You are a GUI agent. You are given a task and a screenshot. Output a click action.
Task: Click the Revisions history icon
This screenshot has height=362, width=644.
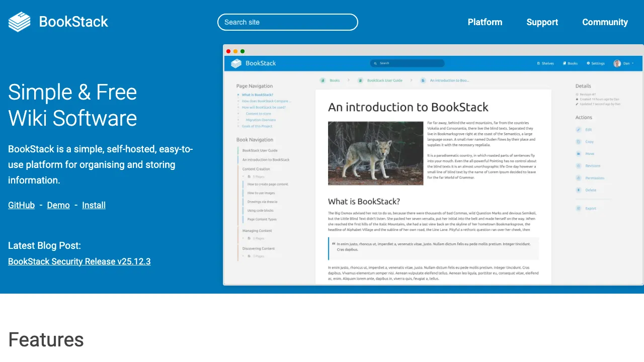[579, 166]
